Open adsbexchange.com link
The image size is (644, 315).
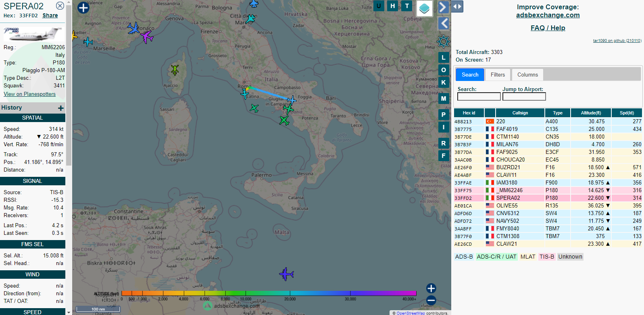click(548, 15)
